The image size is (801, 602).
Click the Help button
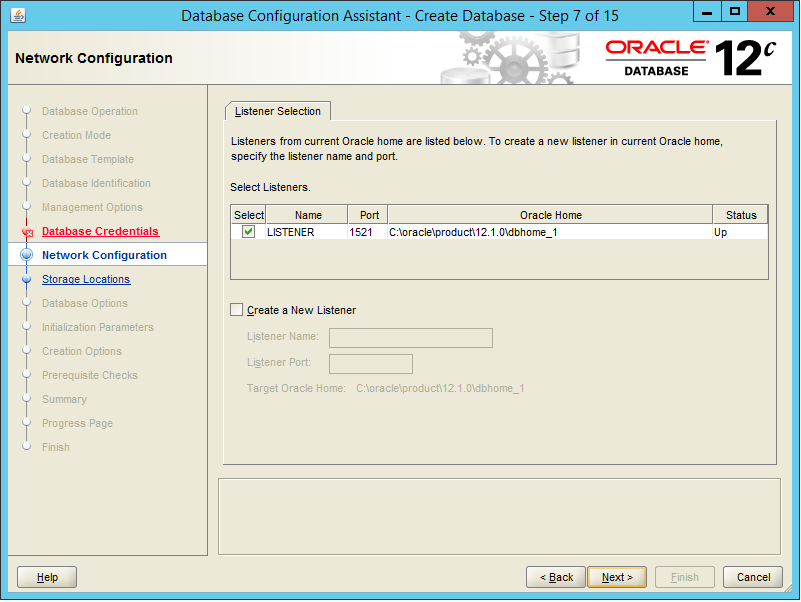[x=47, y=577]
